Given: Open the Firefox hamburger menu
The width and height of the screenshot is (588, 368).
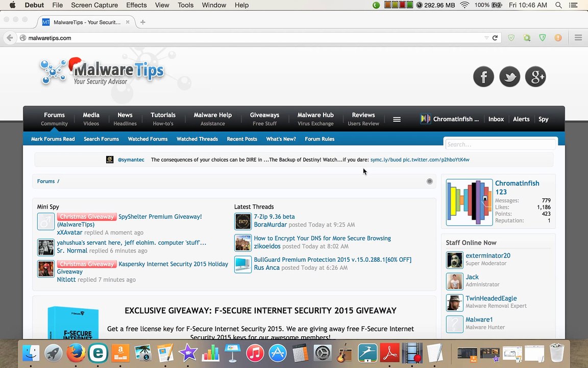Looking at the screenshot, I should pyautogui.click(x=578, y=37).
